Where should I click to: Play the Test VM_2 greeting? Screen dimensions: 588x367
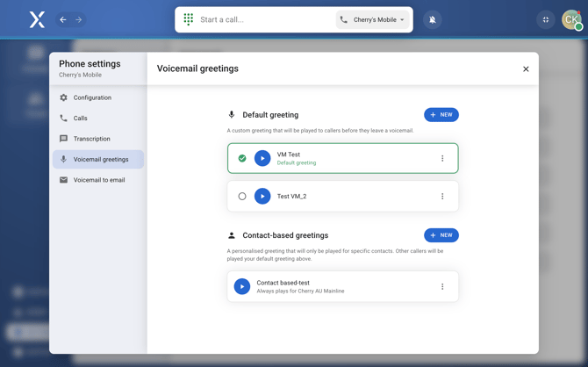(262, 197)
